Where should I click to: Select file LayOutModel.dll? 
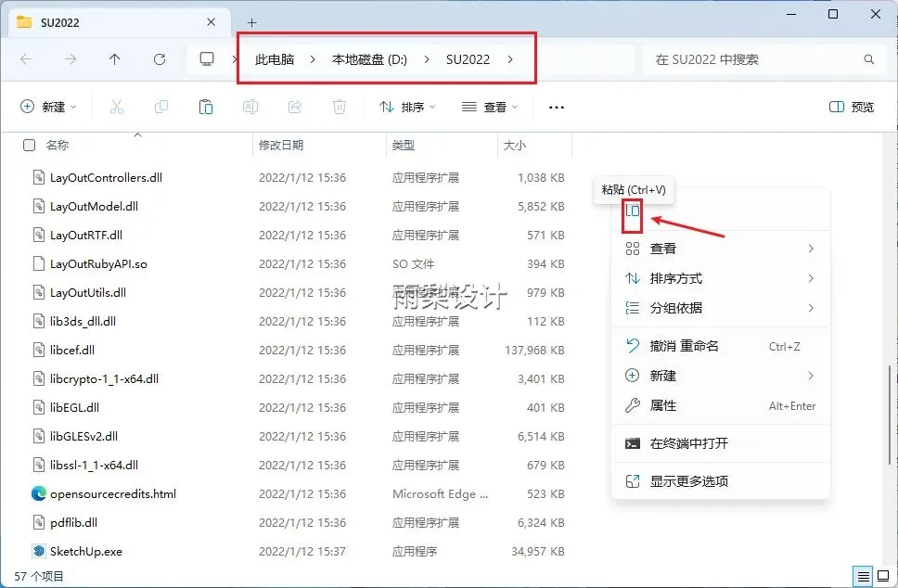94,206
